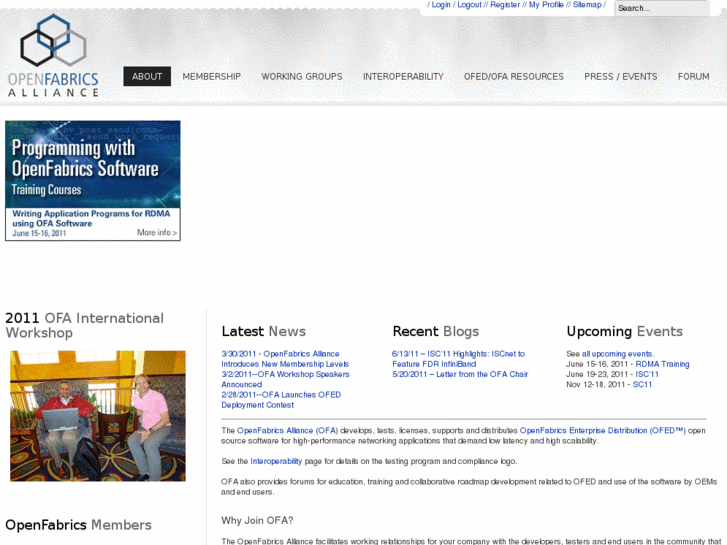Click all upcoming events link

(x=618, y=353)
